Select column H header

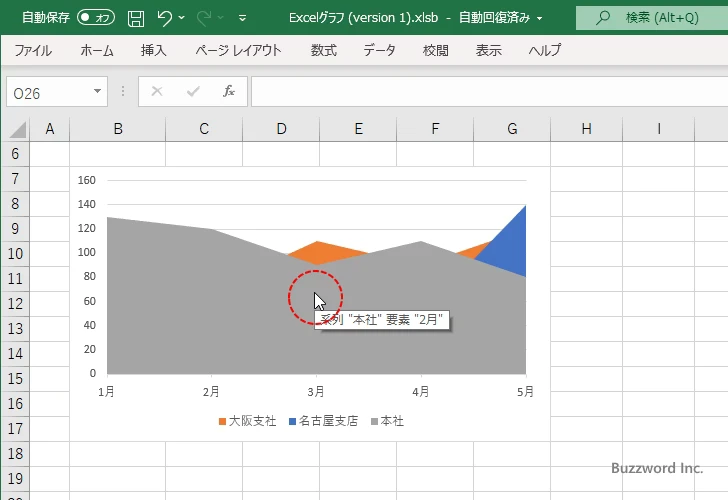tap(586, 129)
